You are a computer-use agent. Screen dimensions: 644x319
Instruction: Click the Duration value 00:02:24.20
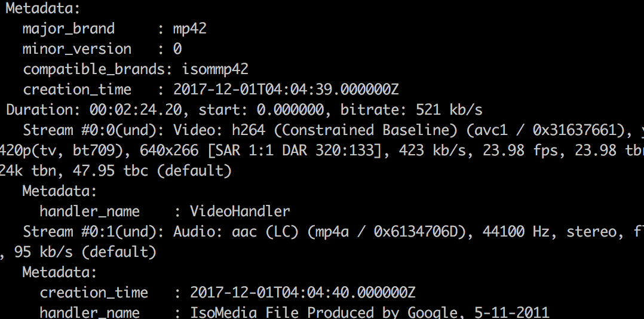[135, 109]
